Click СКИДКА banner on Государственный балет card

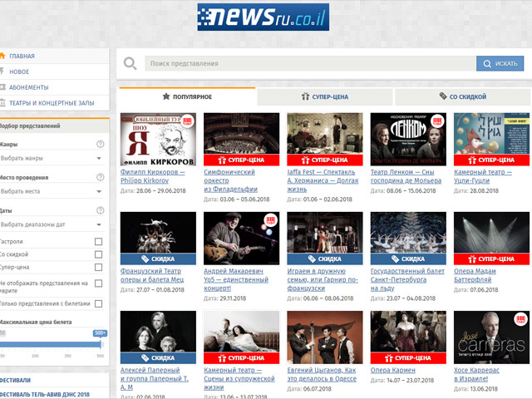(x=408, y=259)
